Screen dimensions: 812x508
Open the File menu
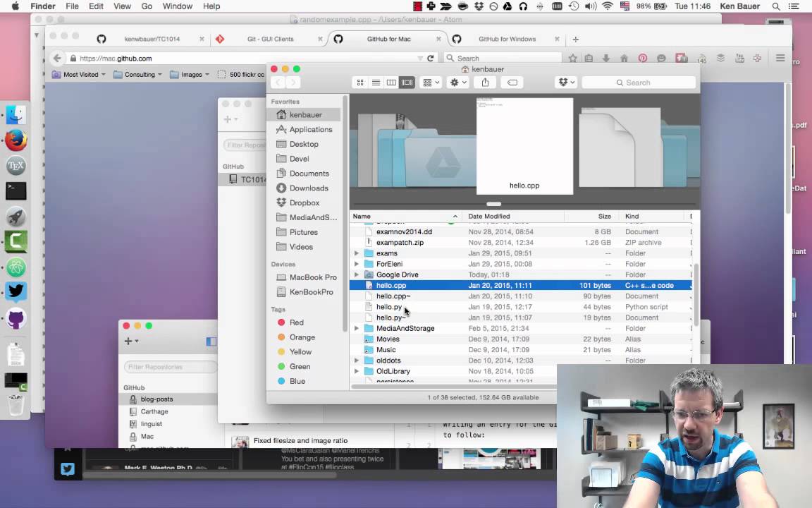pyautogui.click(x=72, y=6)
